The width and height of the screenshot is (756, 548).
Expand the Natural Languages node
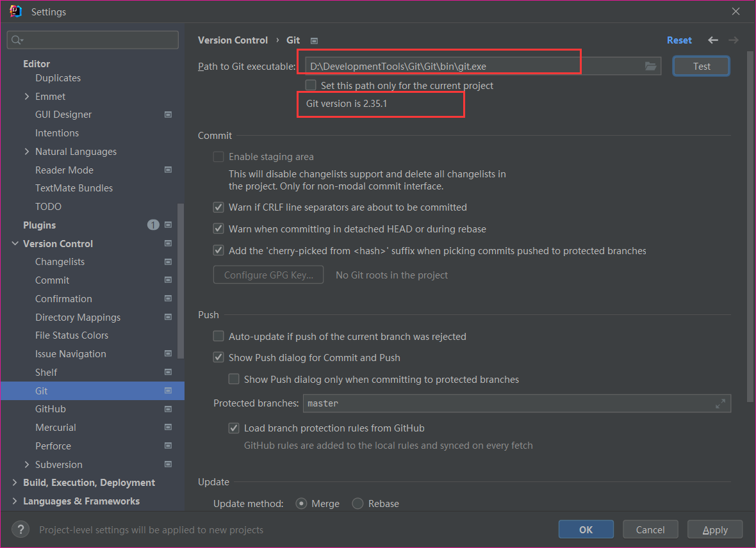point(26,151)
